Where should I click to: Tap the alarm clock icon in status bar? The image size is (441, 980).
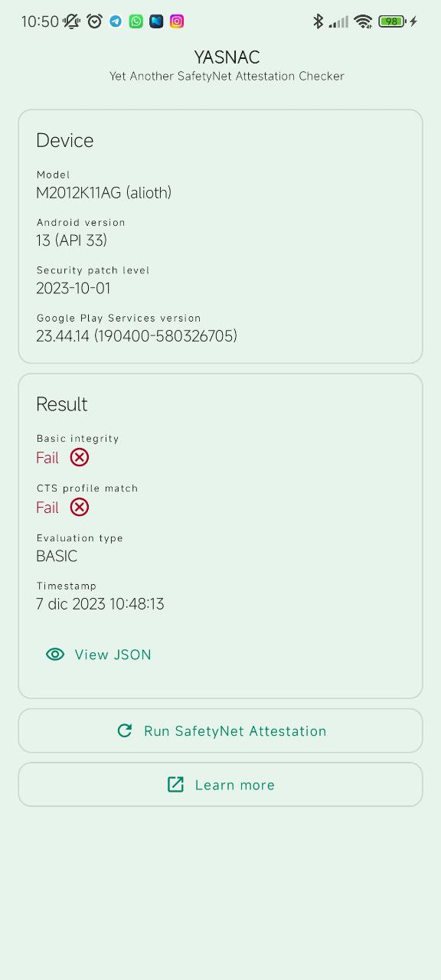pos(95,21)
